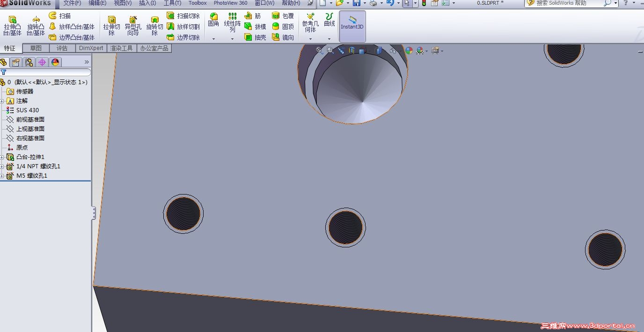
Task: Choose the 拔模 draft tool
Action: (255, 27)
